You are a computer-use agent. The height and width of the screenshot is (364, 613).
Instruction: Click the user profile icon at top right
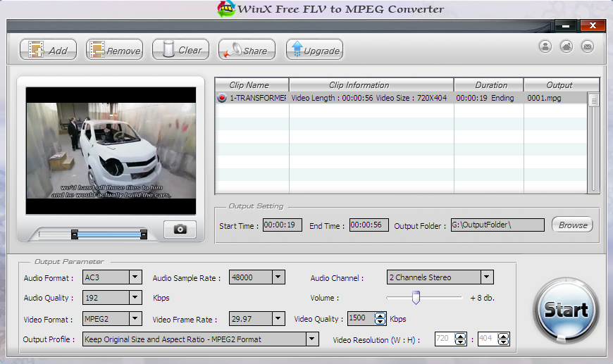click(545, 46)
